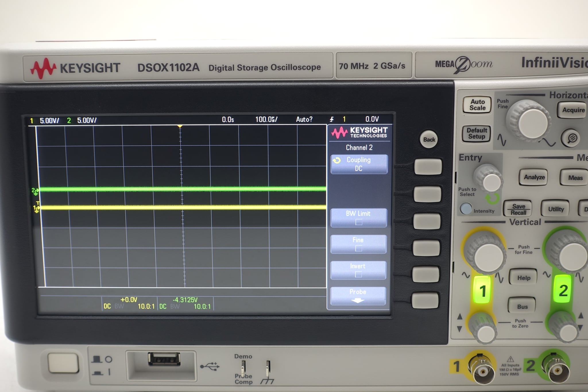Click the green channel 2 trace
Viewport: 588px width, 392px height.
tap(183, 189)
